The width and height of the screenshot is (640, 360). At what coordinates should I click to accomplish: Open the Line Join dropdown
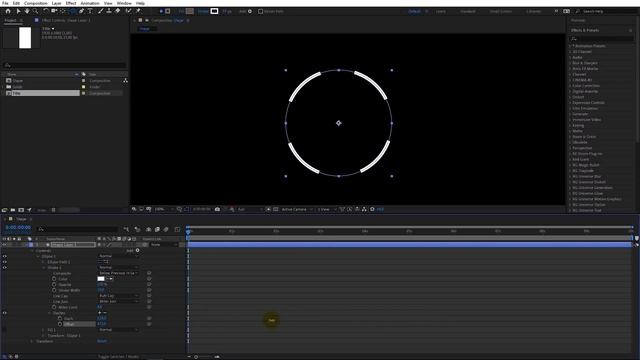click(118, 302)
